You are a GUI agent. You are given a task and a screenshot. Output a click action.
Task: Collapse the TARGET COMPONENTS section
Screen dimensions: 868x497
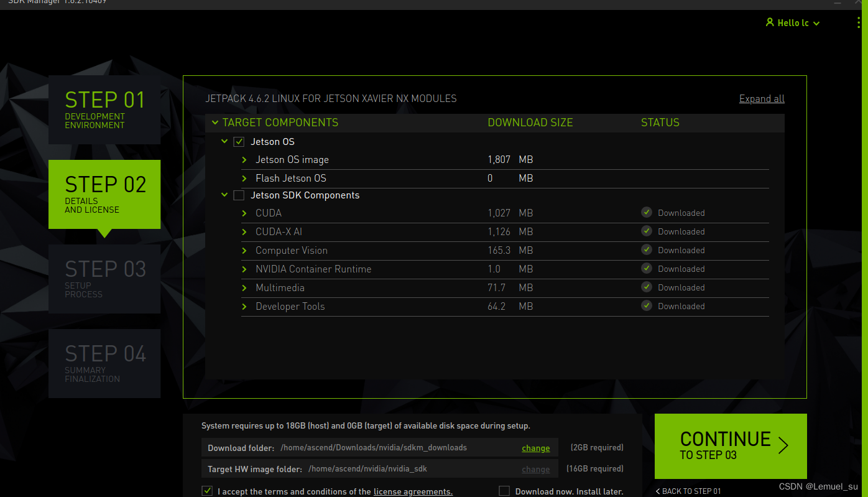click(215, 123)
